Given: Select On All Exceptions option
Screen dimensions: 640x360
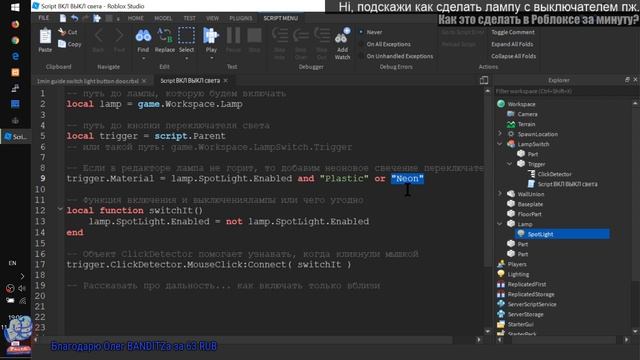Looking at the screenshot, I should point(384,44).
